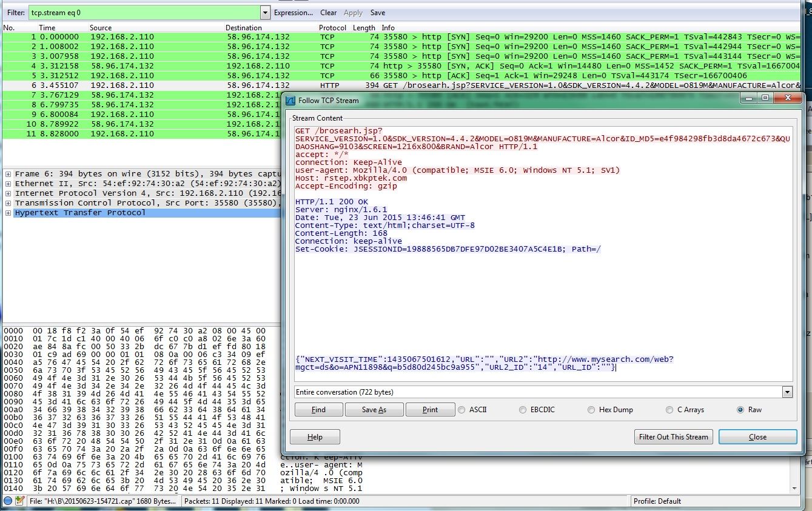Viewport: 812px width, 511px height.
Task: Click the Host: rstep.xbkptek.com header line
Action: click(351, 178)
